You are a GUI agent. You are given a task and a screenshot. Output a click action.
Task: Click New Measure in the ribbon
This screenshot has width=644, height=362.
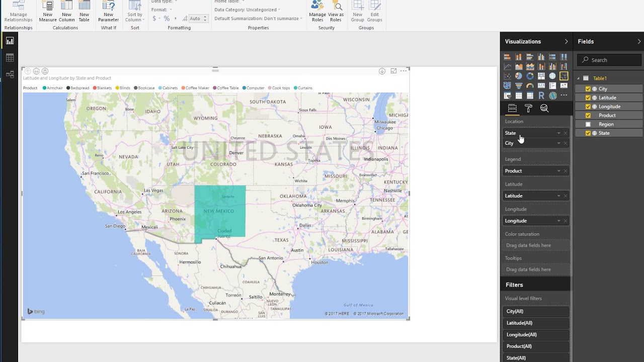click(48, 12)
